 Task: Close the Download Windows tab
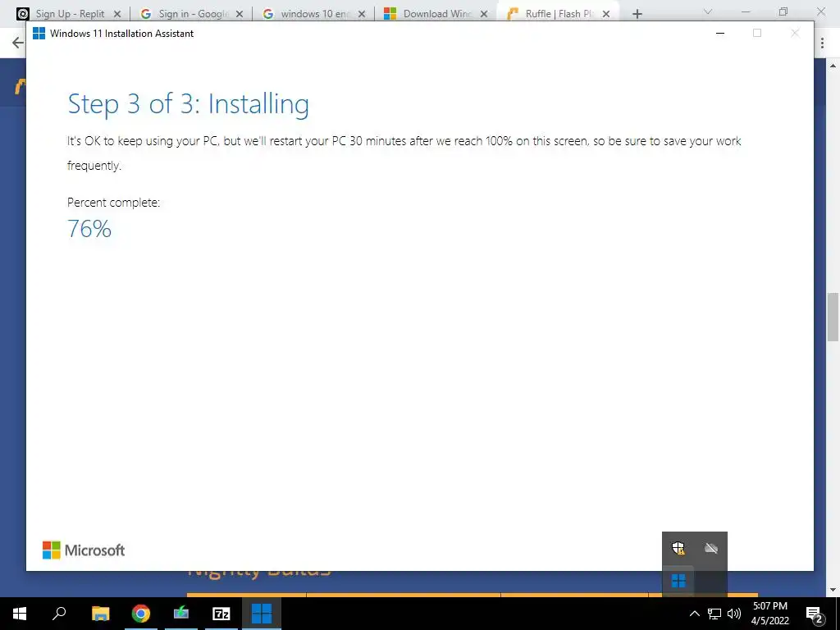pyautogui.click(x=484, y=14)
